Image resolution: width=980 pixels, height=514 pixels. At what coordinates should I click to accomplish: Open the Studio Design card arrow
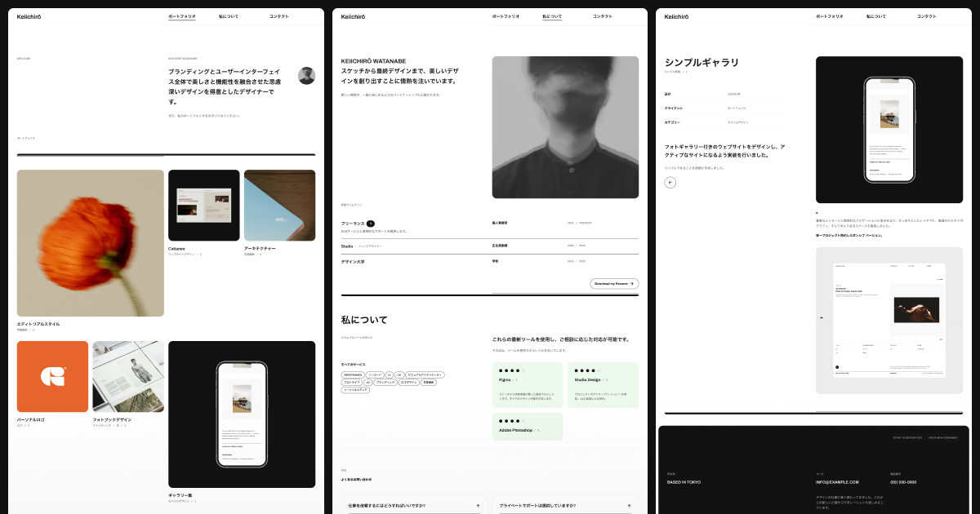click(606, 380)
